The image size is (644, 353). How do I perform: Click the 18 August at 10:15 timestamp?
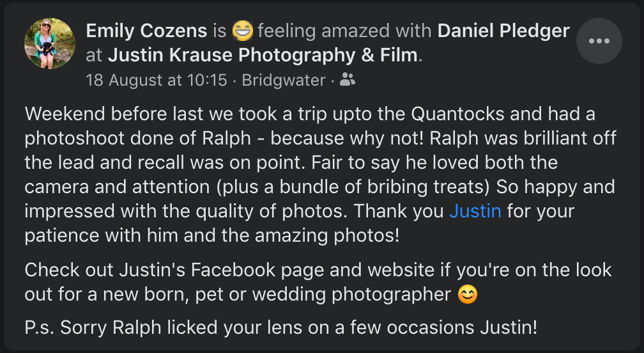(157, 81)
